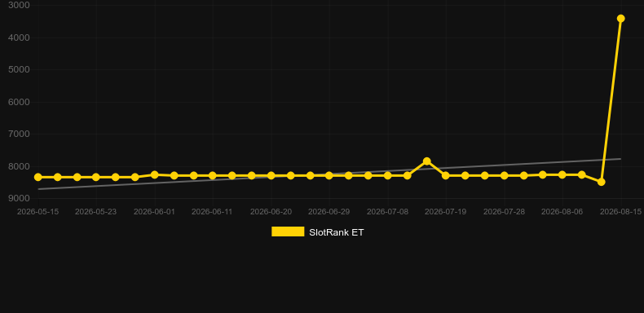Click the x-axis label 2026-05-23
This screenshot has height=313, width=644.
coord(95,212)
